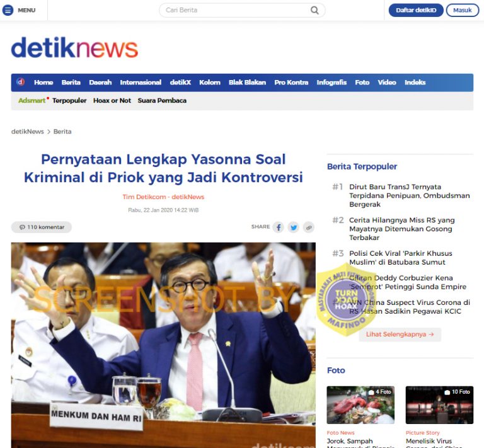Open the Indeks menu item
The width and height of the screenshot is (484, 448).
415,83
